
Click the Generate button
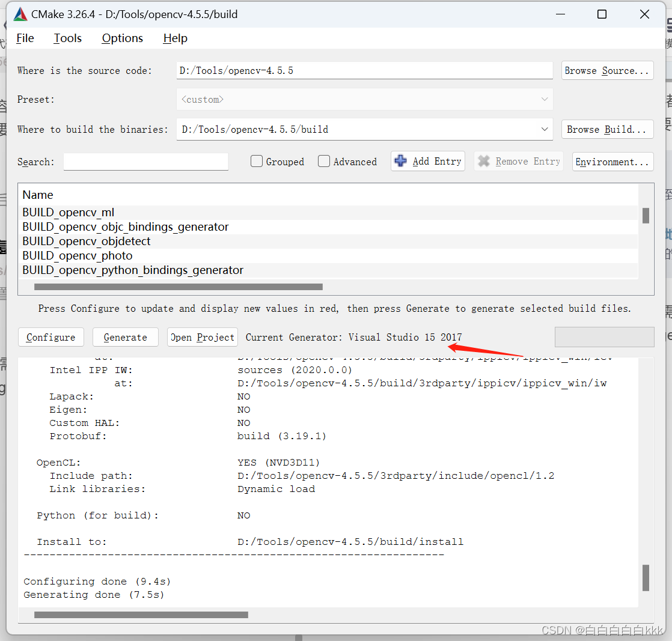(126, 337)
